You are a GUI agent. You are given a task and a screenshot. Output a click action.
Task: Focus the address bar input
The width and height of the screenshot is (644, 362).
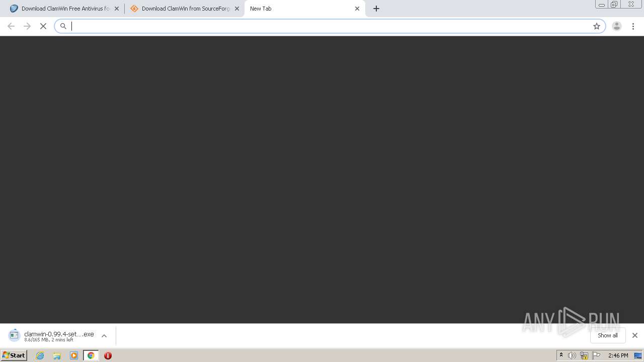pos(330,26)
